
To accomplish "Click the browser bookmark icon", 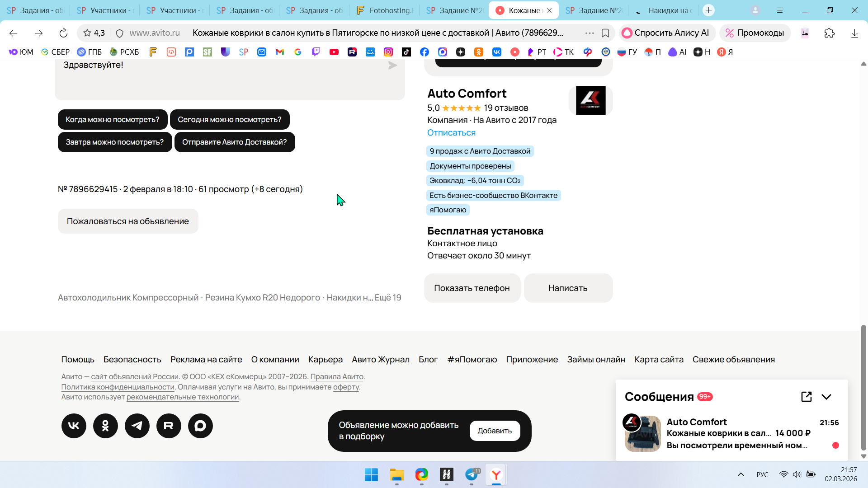I will click(605, 33).
